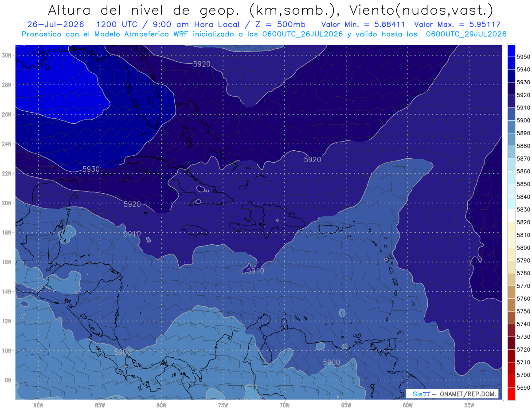This screenshot has height=411, width=532.
Task: Click the 90W longitude axis label
Action: pyautogui.click(x=38, y=406)
